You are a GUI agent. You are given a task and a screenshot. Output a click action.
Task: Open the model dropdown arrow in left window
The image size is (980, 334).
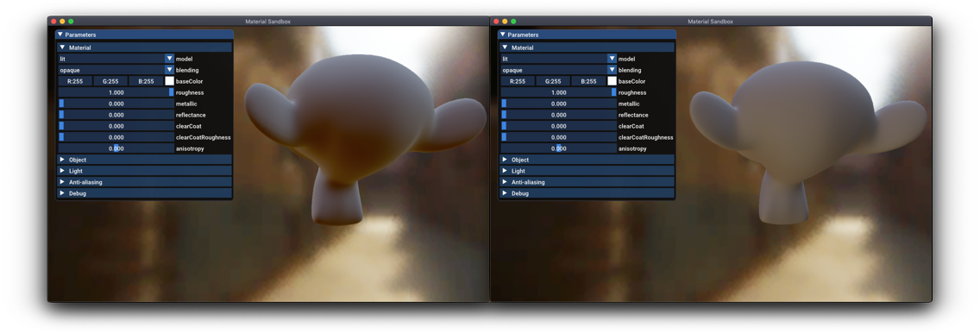[x=169, y=58]
